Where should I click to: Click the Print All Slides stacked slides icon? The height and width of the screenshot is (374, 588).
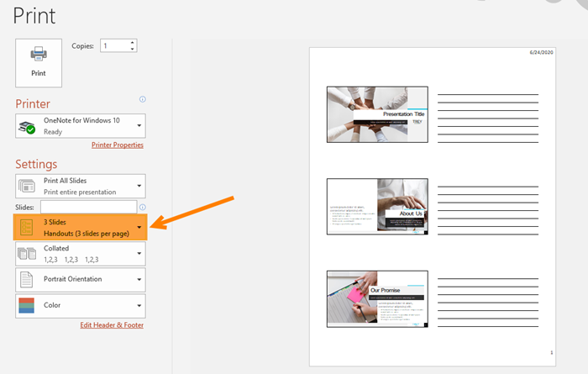(x=27, y=186)
